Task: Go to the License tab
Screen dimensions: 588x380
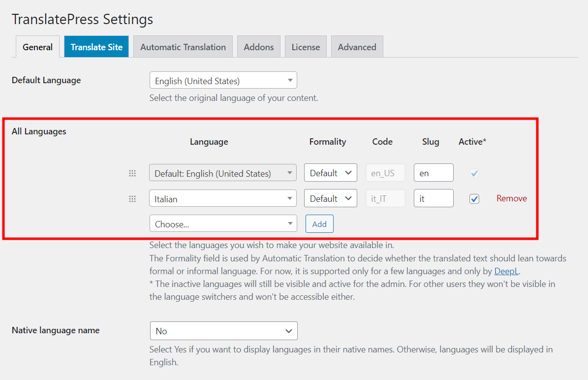Action: (x=306, y=47)
